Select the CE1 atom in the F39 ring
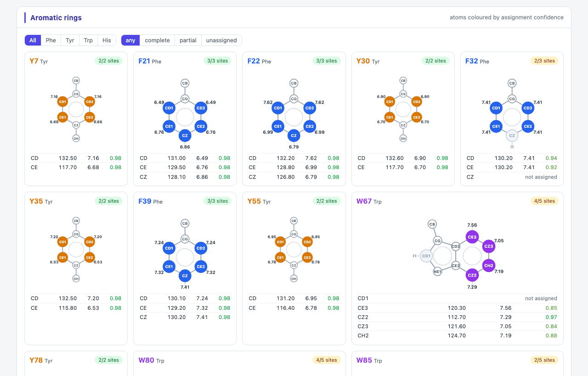This screenshot has width=588, height=376. 169,267
